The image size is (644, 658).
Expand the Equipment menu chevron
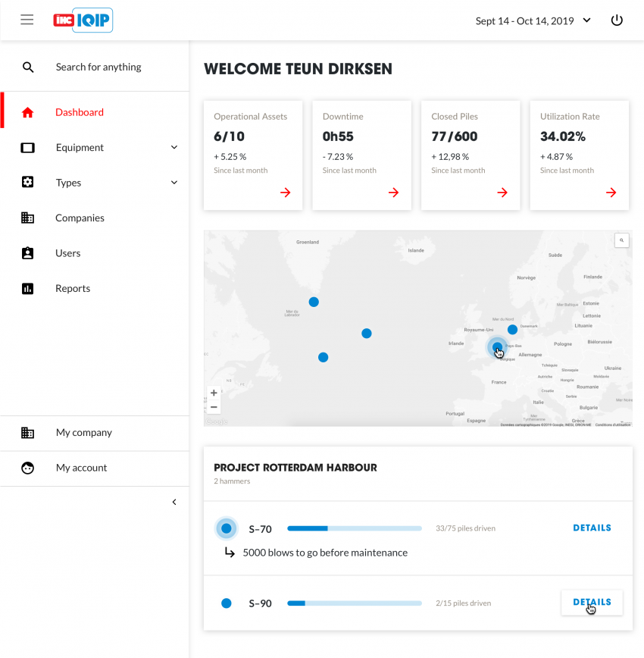(x=174, y=148)
